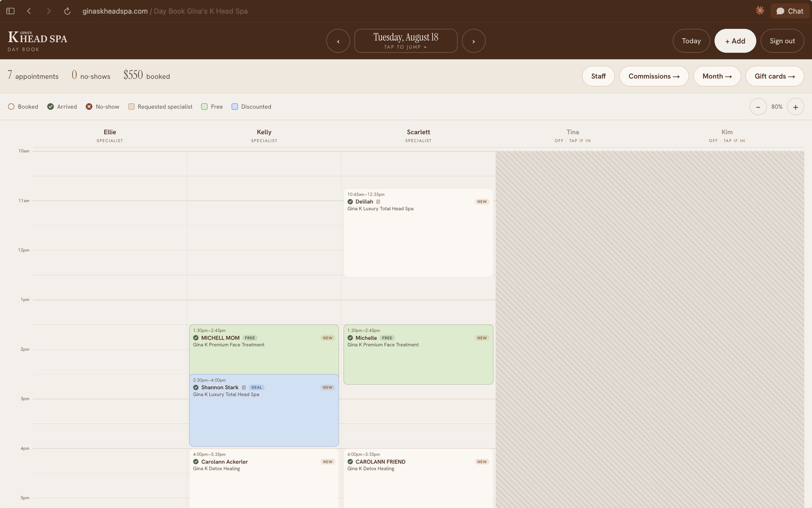Toggle Michelle's arrived checkmark
The width and height of the screenshot is (812, 508).
coord(350,338)
